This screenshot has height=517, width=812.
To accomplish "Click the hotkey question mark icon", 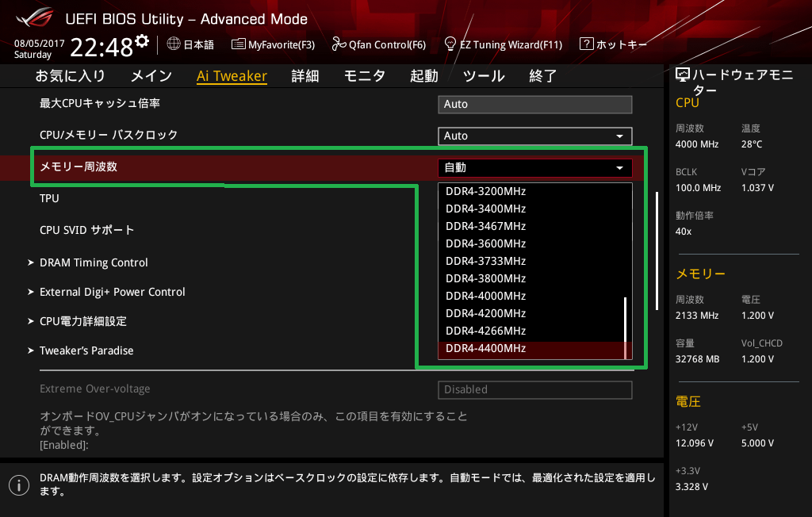I will (x=586, y=44).
